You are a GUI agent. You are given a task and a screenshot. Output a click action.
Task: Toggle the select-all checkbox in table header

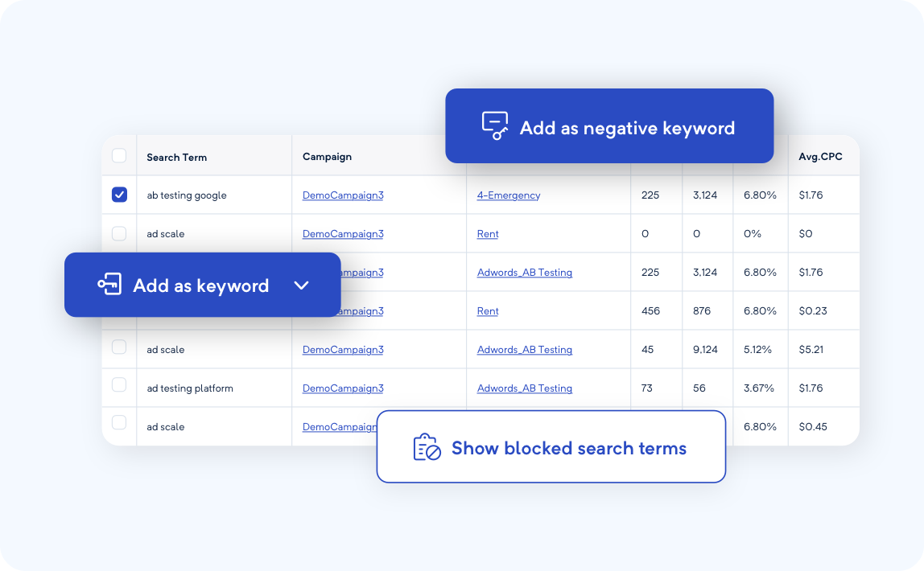[x=119, y=154]
